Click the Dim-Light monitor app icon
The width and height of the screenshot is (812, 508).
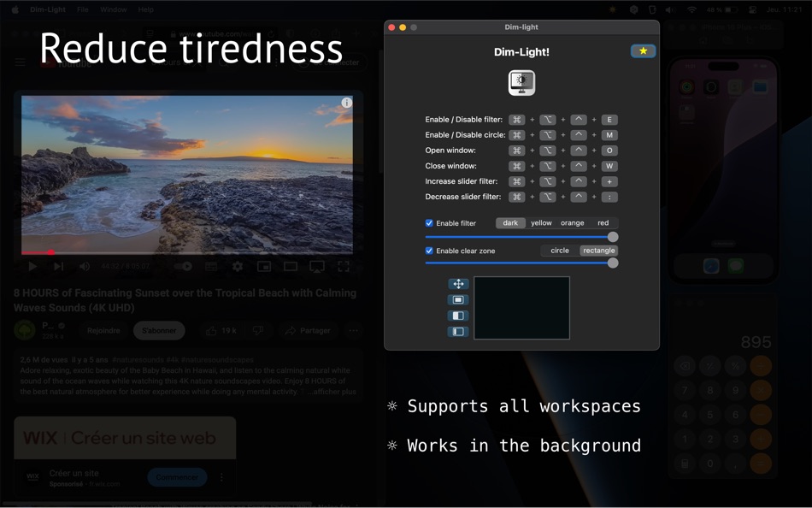pos(521,83)
